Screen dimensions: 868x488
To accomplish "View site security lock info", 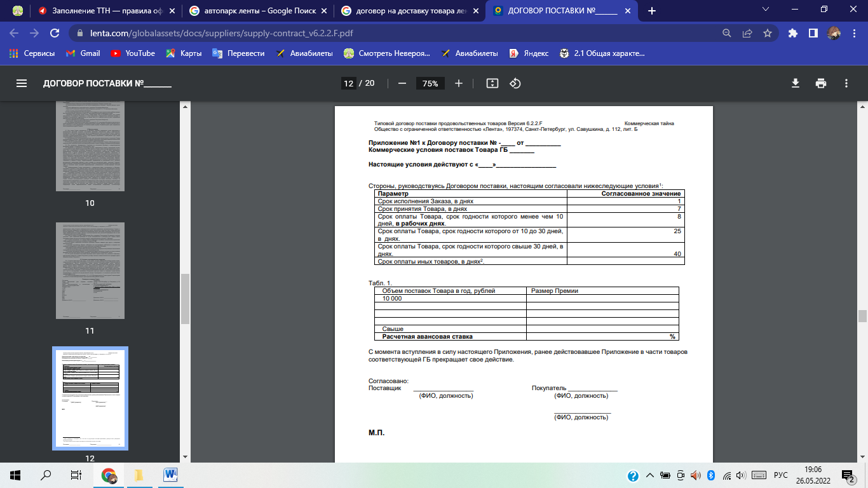I will pos(79,33).
